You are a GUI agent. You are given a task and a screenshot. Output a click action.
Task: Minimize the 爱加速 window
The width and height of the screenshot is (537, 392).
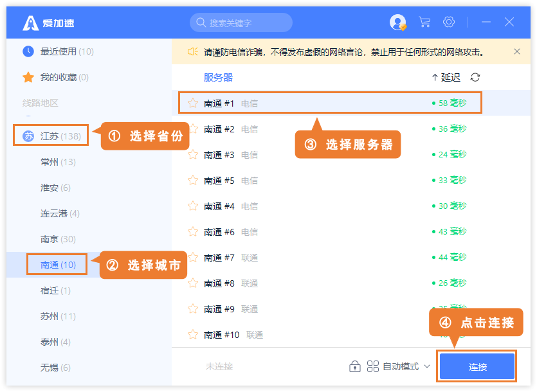click(x=486, y=22)
